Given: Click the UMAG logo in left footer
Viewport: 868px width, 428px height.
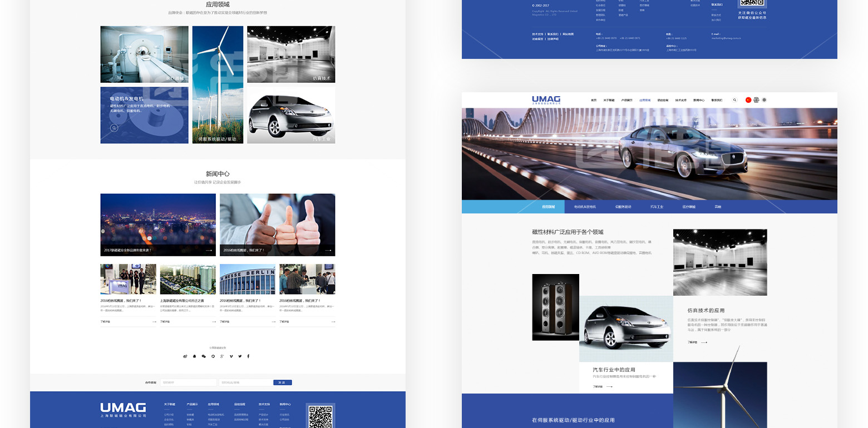Looking at the screenshot, I should tap(123, 410).
